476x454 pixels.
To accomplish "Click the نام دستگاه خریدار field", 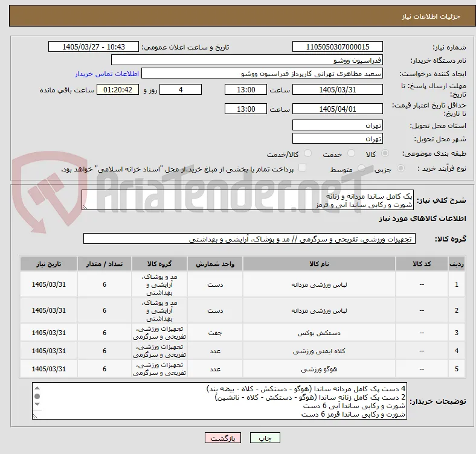I will (247, 60).
